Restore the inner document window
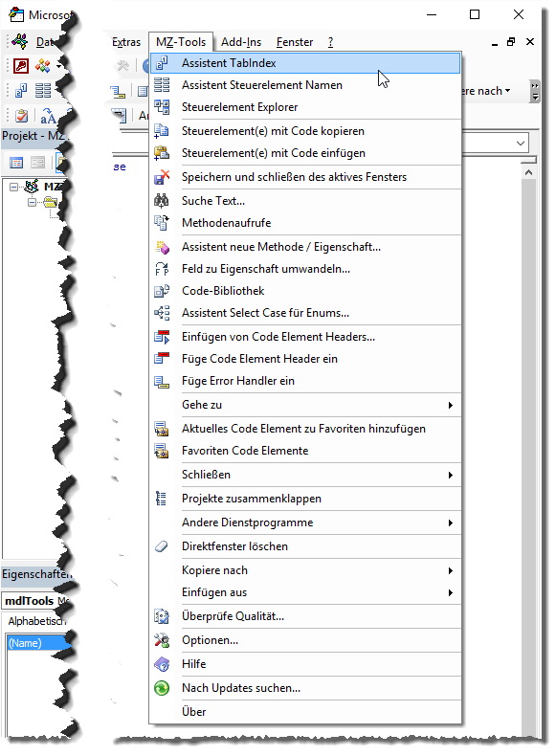The image size is (556, 756). pos(511,42)
